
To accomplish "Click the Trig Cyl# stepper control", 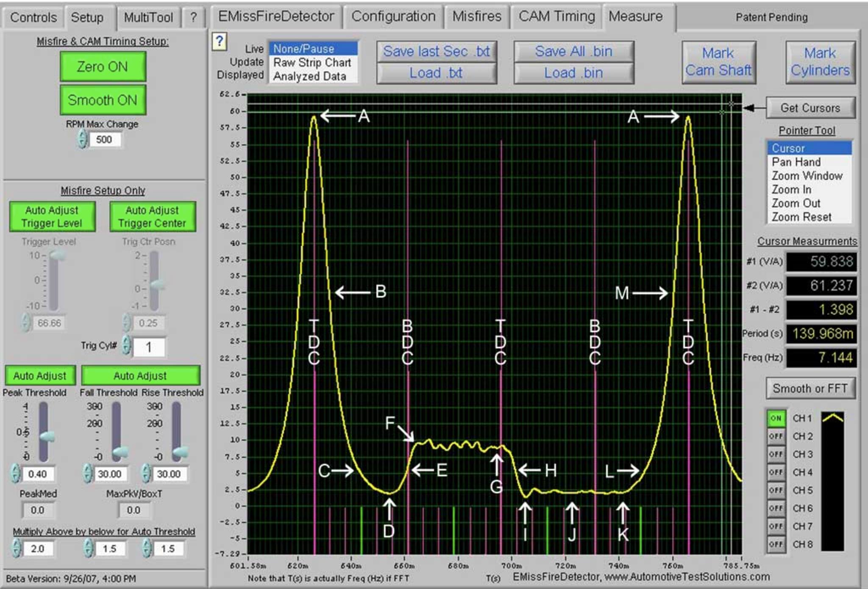I will 126,345.
